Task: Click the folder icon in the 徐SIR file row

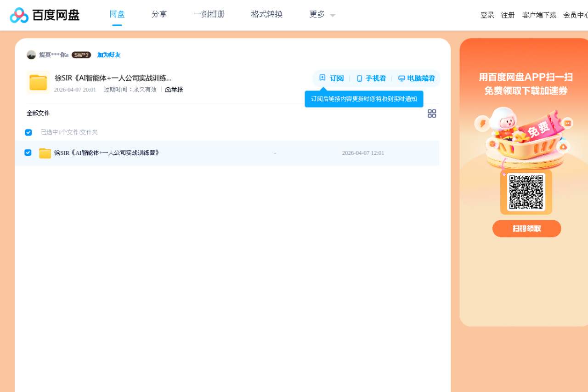Action: 45,153
